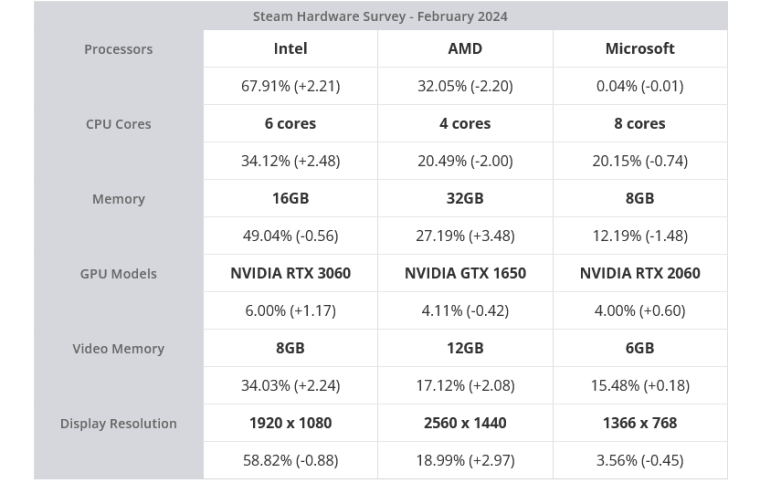The image size is (760, 483).
Task: Select the Display Resolution row label
Action: [118, 424]
